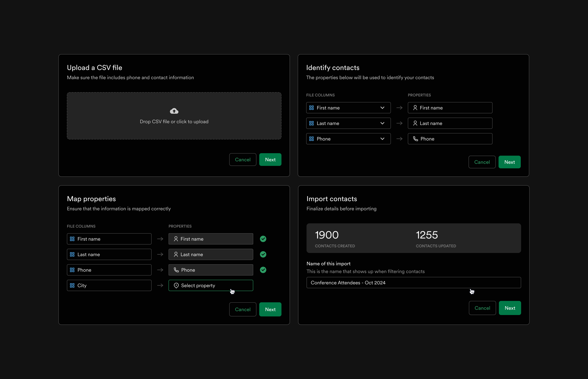Click the green checkmark beside First name mapping

263,239
